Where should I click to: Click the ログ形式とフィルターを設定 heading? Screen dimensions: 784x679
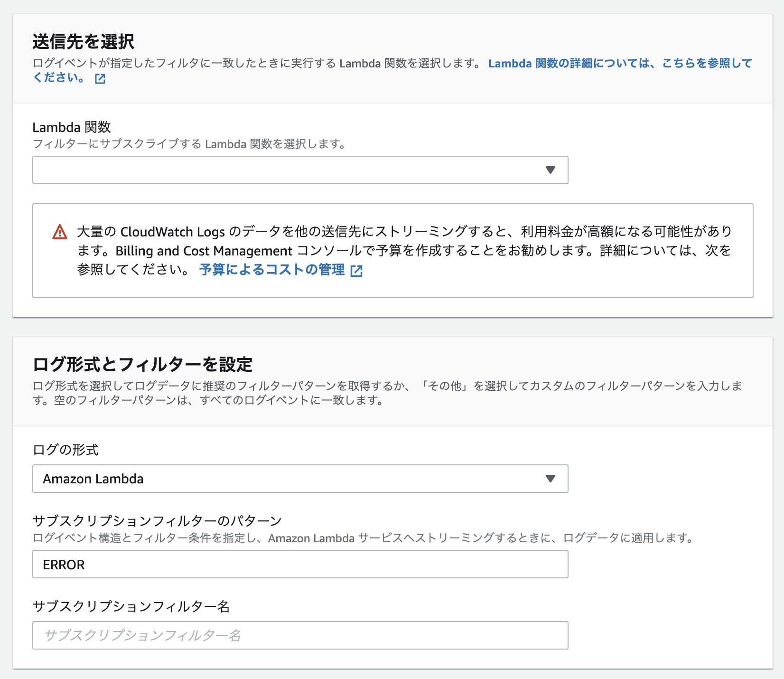[143, 364]
